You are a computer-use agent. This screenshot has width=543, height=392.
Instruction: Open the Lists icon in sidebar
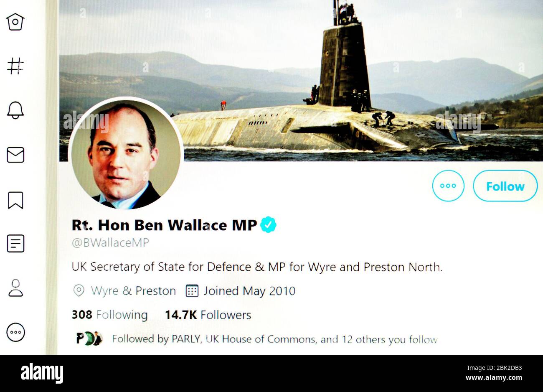tap(15, 243)
